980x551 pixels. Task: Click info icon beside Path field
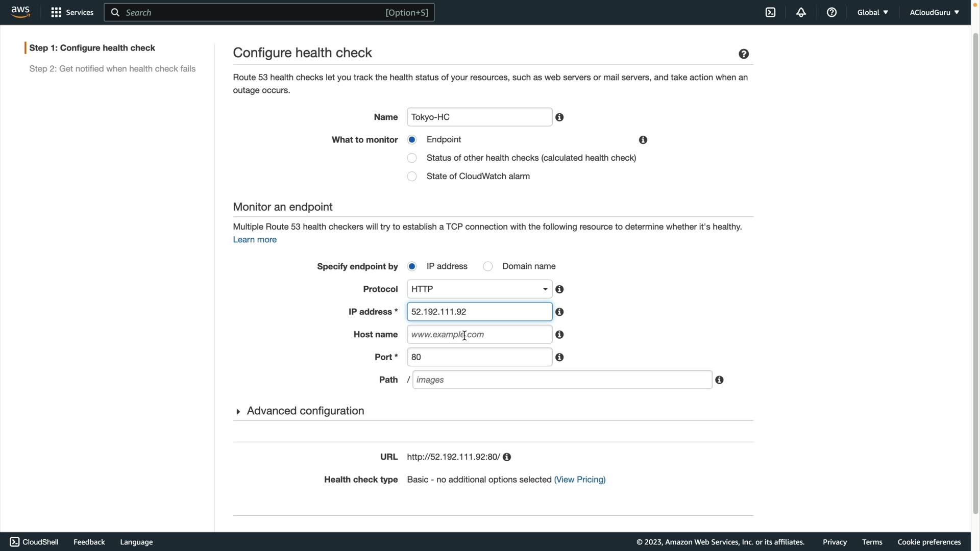click(x=719, y=380)
